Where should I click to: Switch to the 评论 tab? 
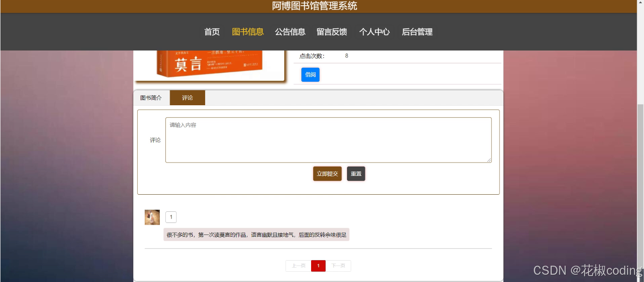[188, 98]
